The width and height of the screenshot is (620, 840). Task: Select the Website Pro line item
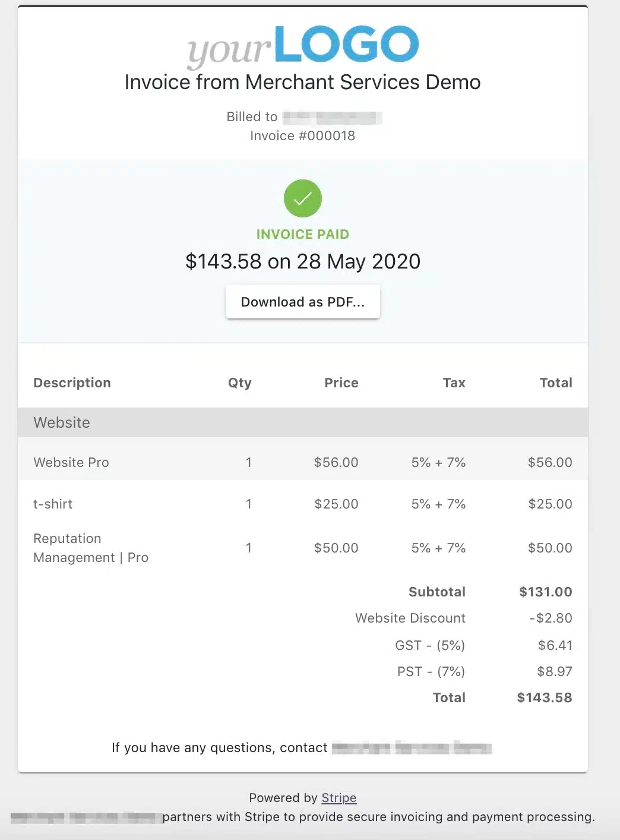[71, 463]
